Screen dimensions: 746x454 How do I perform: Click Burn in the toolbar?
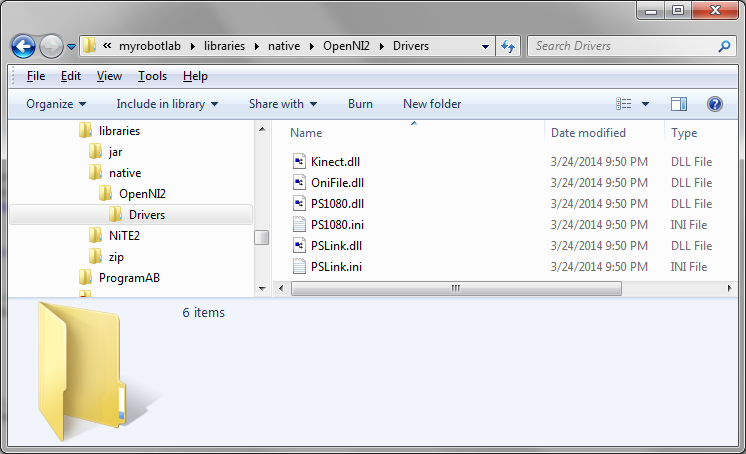[360, 104]
